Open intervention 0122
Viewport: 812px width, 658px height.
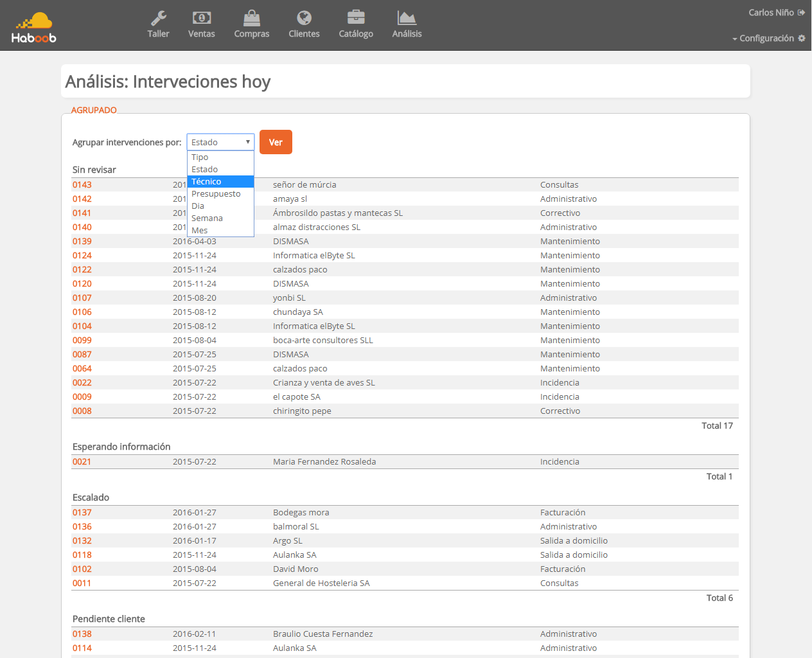pyautogui.click(x=82, y=270)
